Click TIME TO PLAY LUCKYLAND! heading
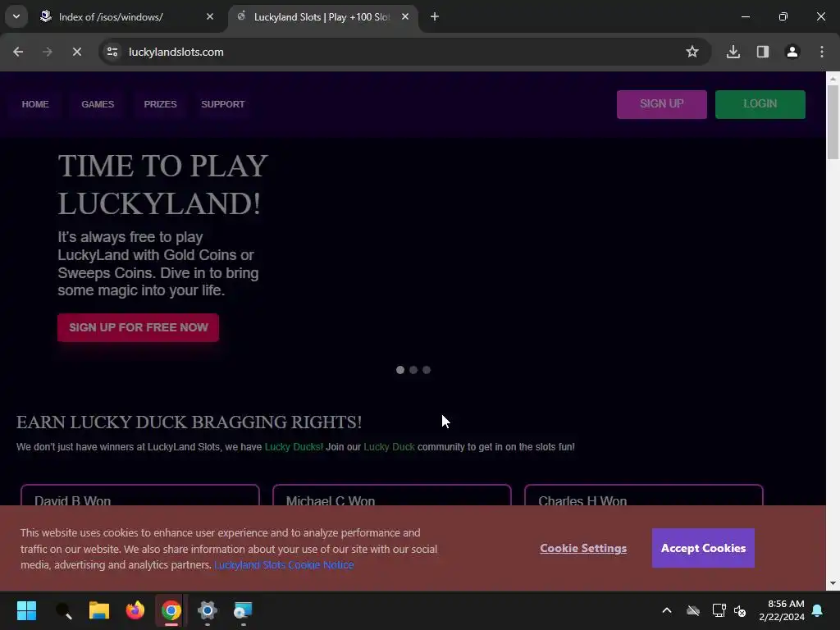 163,185
